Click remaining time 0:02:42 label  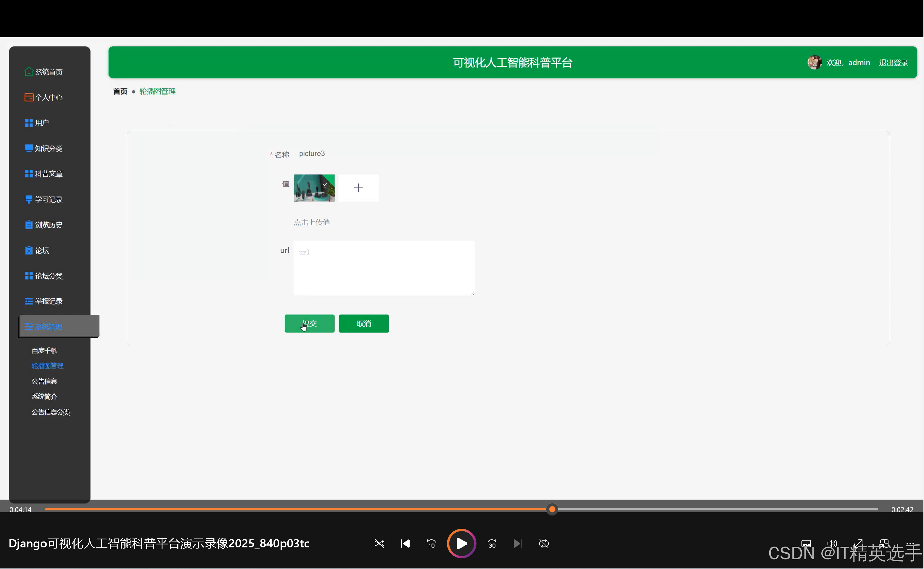[x=902, y=509]
